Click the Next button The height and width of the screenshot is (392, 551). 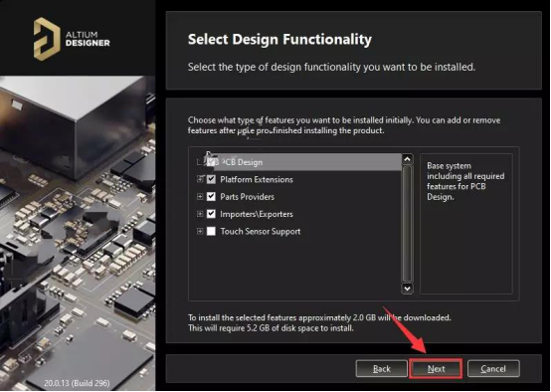click(x=436, y=368)
